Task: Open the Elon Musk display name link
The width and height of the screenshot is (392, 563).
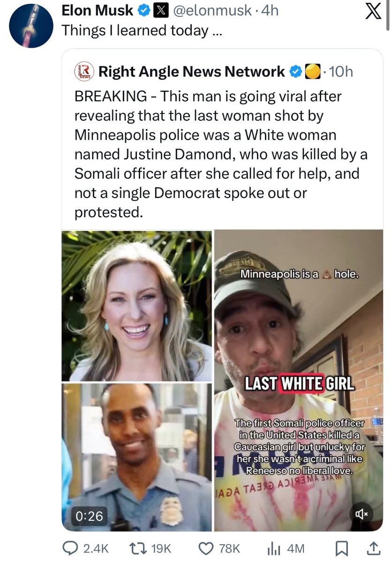Action: 98,10
